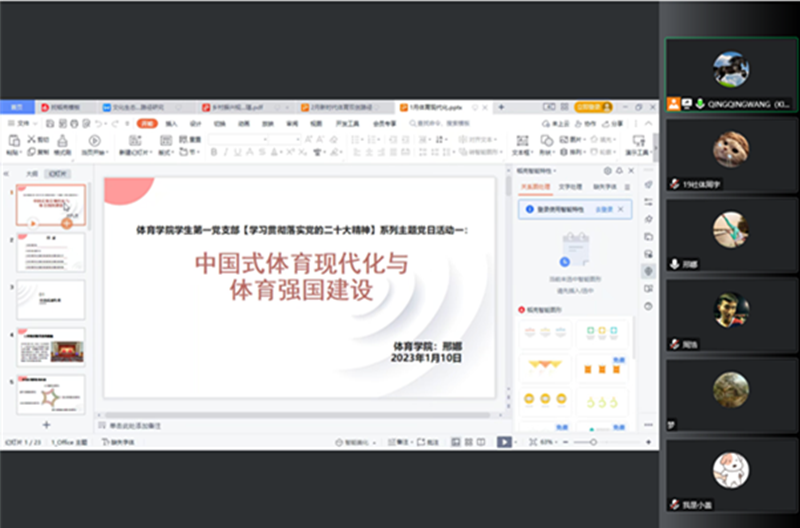This screenshot has height=528, width=800.
Task: Open the font size dropdown
Action: point(298,139)
